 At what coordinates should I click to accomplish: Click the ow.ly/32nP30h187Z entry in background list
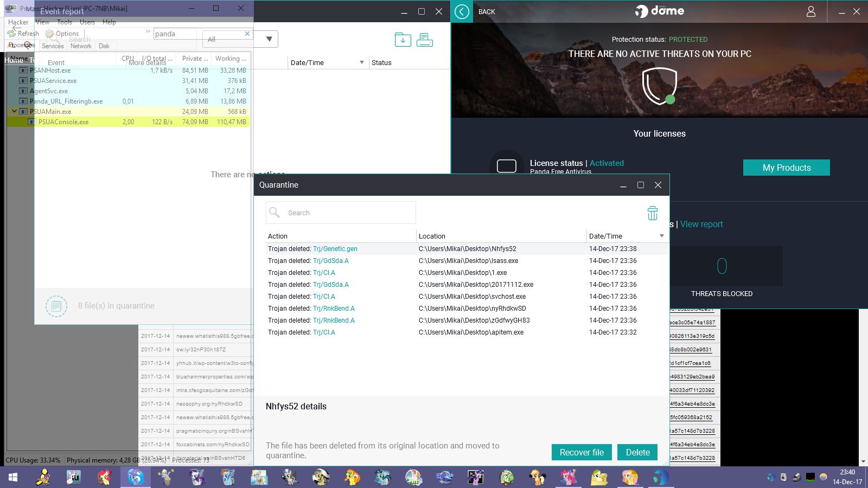(x=201, y=350)
